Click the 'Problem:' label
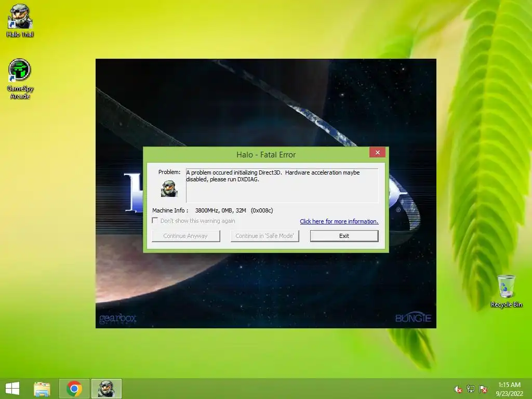Image resolution: width=532 pixels, height=399 pixels. [169, 172]
